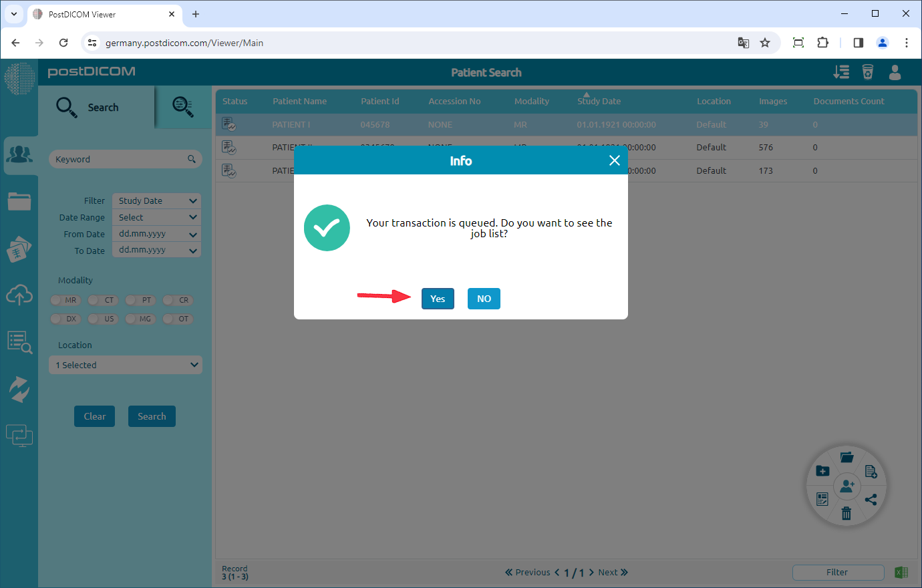Close the Info dialog with X

(x=615, y=160)
